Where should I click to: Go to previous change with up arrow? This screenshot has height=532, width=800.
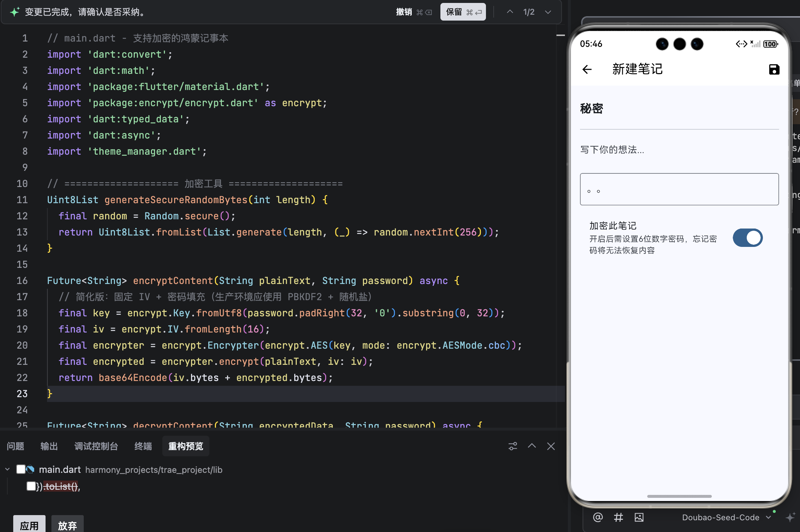click(x=510, y=12)
